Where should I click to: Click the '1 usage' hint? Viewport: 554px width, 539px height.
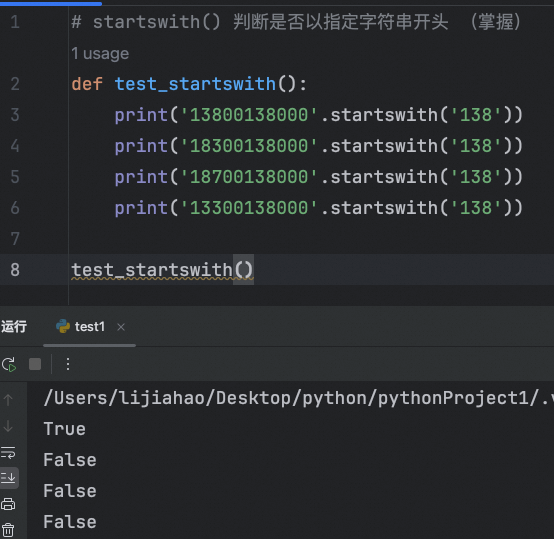pyautogui.click(x=100, y=53)
